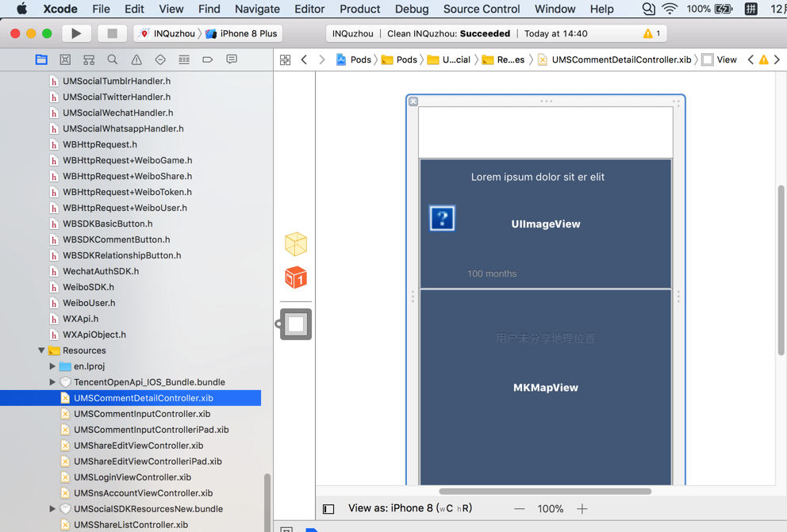Viewport: 787px width, 532px height.
Task: Go back in editor history
Action: click(304, 59)
